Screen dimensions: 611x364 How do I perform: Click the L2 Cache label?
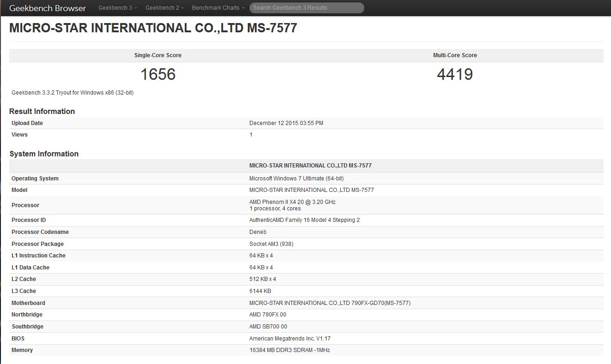coord(24,279)
